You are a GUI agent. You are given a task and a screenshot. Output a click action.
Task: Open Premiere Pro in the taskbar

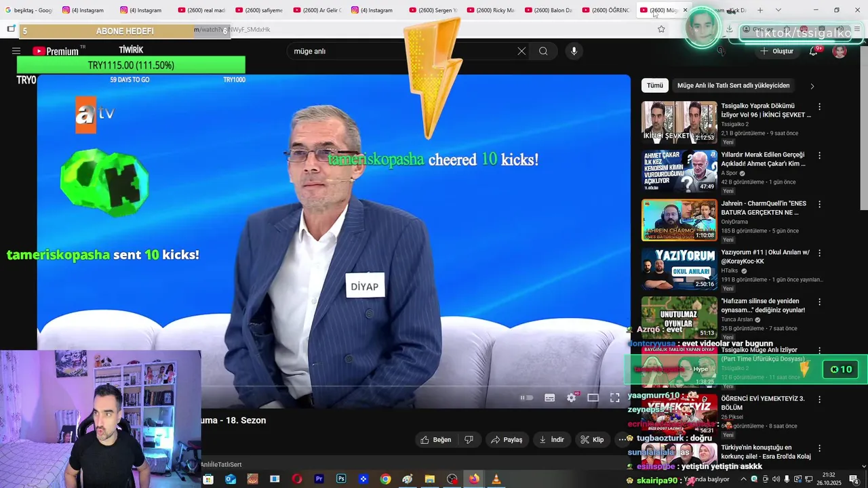(319, 479)
